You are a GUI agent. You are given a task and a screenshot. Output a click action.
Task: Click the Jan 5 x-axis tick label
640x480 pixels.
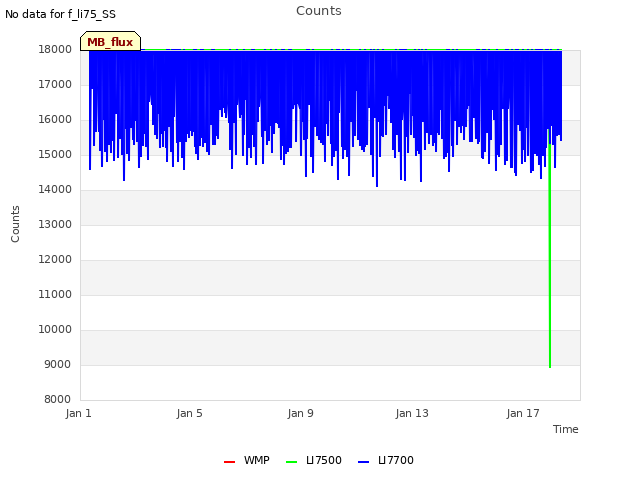click(x=189, y=413)
